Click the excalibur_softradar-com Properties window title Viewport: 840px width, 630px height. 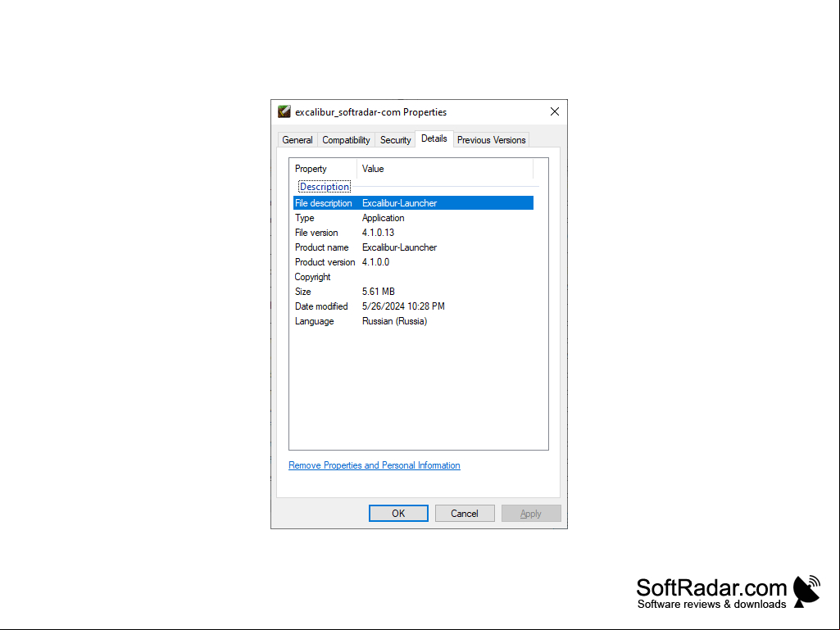pyautogui.click(x=370, y=112)
